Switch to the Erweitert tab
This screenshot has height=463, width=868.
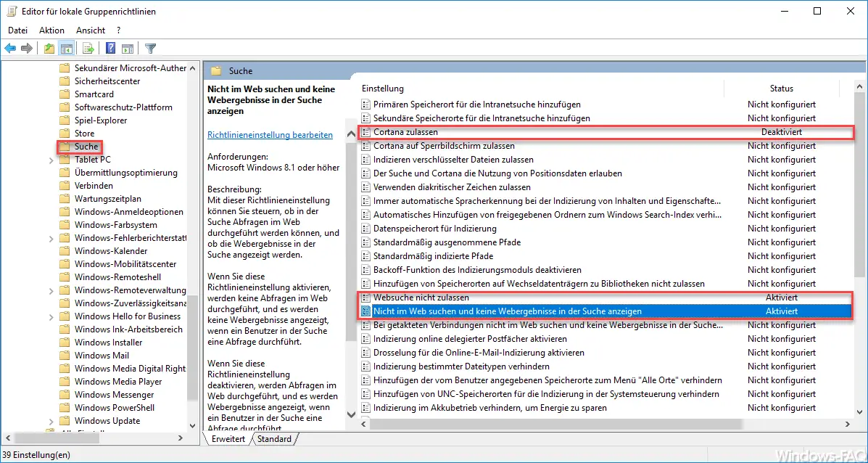[228, 438]
